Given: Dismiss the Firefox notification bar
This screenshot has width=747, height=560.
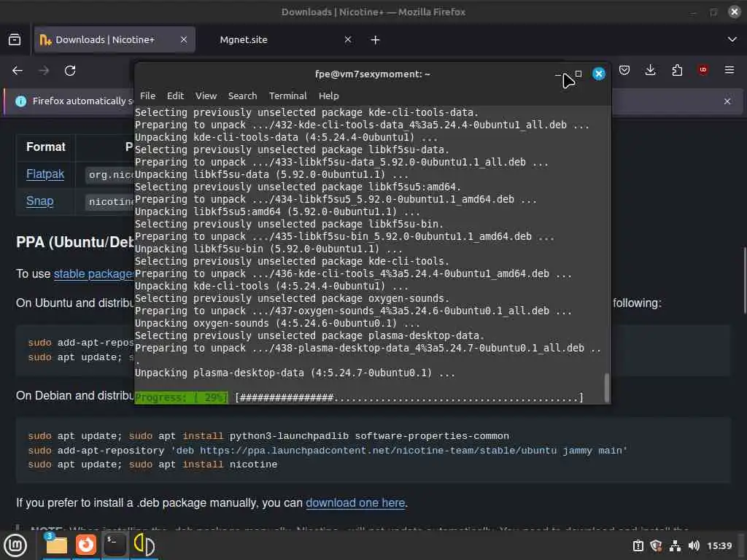Looking at the screenshot, I should click(x=727, y=101).
